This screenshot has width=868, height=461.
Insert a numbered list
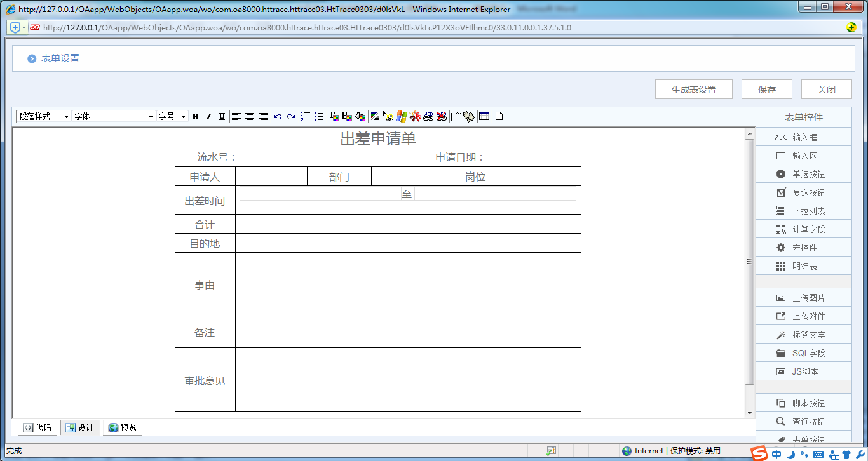coord(306,117)
